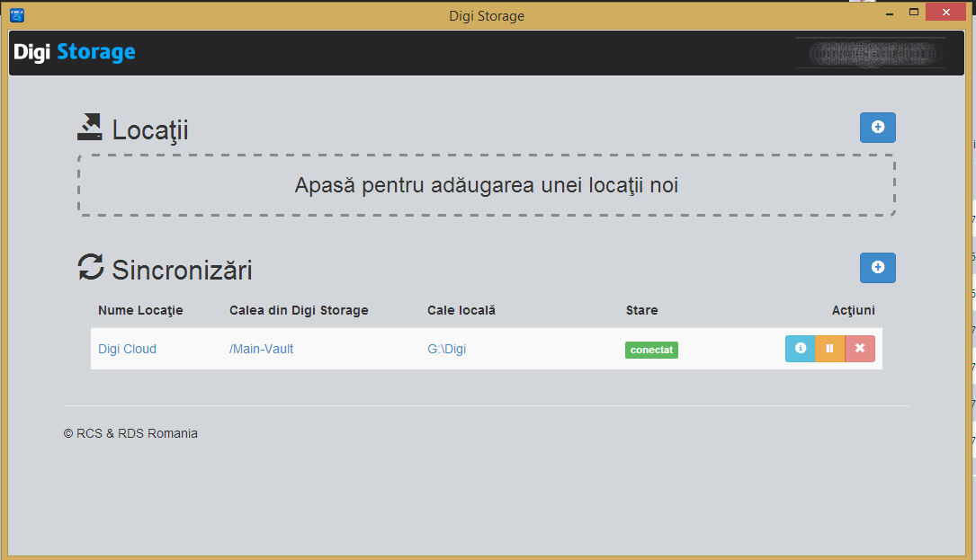Click the Acțiuni column header
The height and width of the screenshot is (560, 976).
pyautogui.click(x=854, y=310)
